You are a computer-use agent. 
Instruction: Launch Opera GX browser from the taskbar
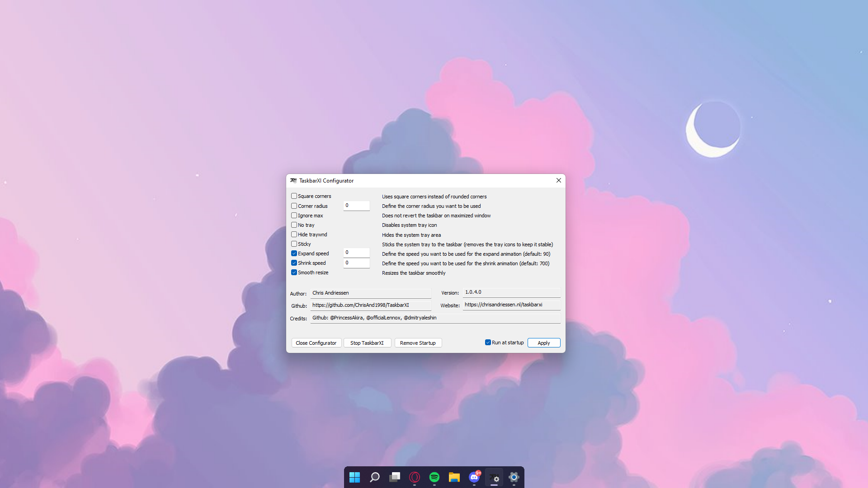[415, 477]
